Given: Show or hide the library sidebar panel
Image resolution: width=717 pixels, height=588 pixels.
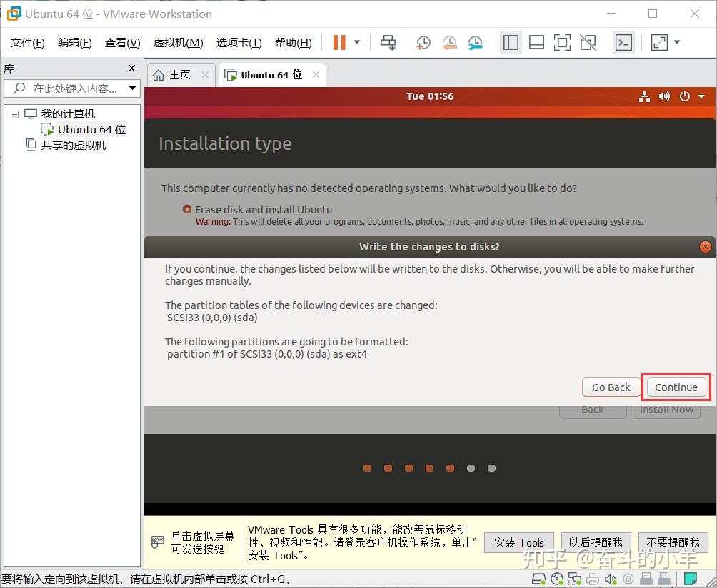Looking at the screenshot, I should coord(511,42).
